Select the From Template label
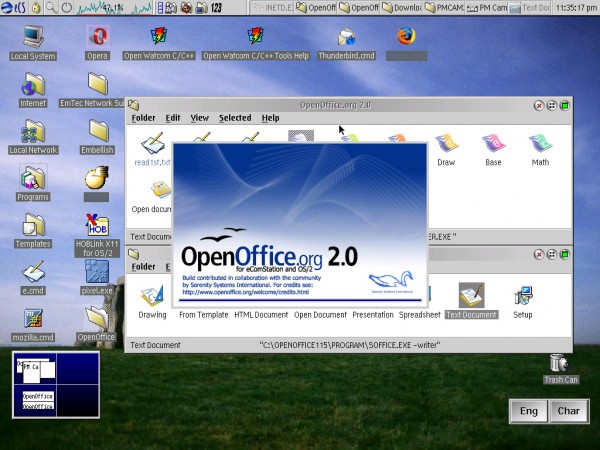The width and height of the screenshot is (600, 450). 204,315
